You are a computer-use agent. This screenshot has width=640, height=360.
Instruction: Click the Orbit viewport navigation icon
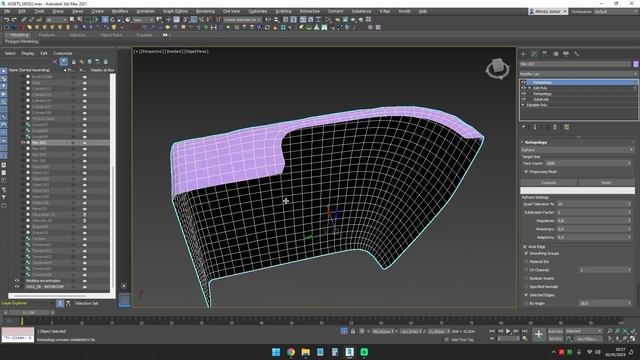tap(625, 339)
